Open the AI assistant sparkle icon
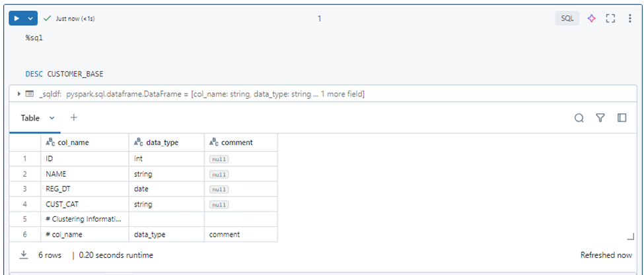The height and width of the screenshot is (275, 644). point(591,18)
